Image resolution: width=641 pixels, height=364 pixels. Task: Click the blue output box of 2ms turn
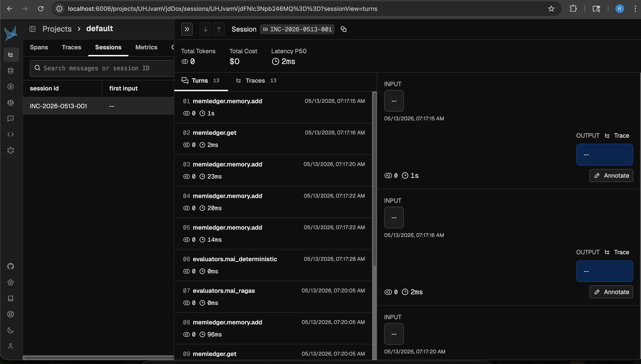tap(604, 271)
